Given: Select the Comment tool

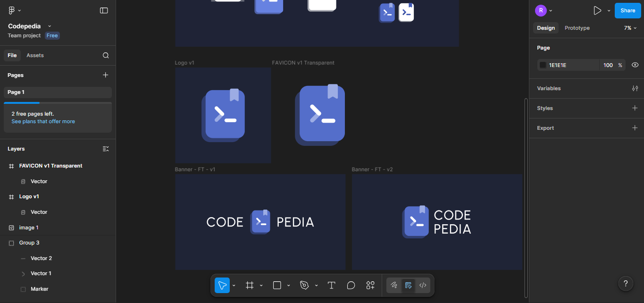Looking at the screenshot, I should 351,285.
